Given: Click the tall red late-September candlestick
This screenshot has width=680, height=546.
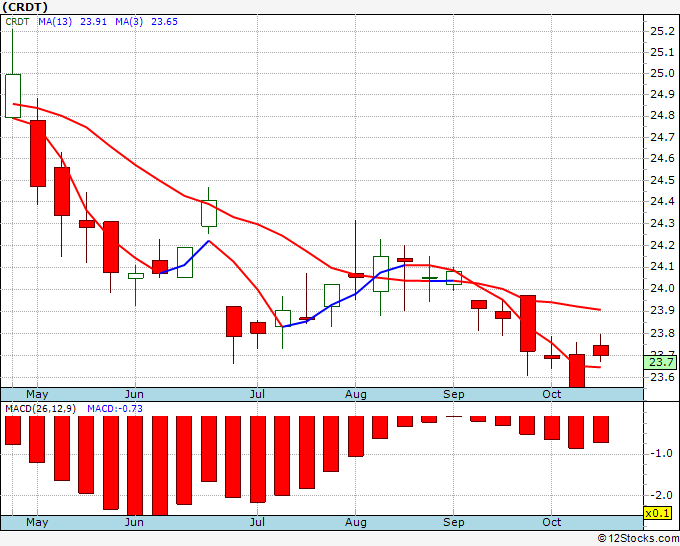Looking at the screenshot, I should pos(528,324).
